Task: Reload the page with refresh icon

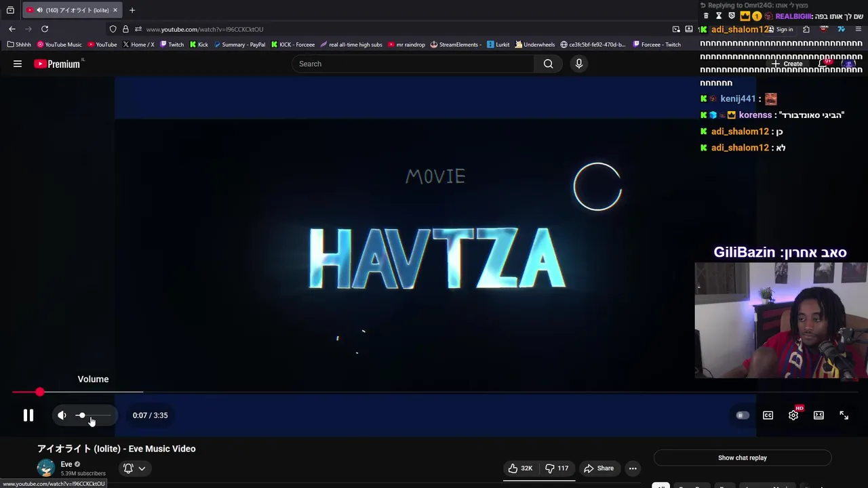Action: [45, 29]
